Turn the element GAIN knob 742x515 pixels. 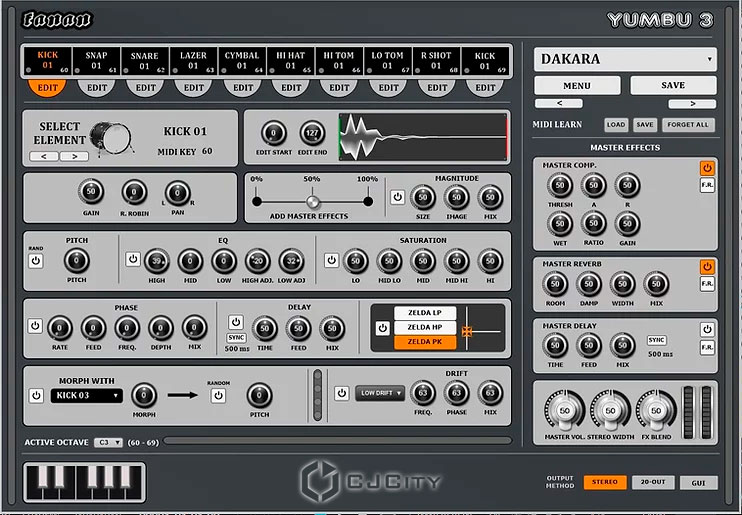point(91,192)
